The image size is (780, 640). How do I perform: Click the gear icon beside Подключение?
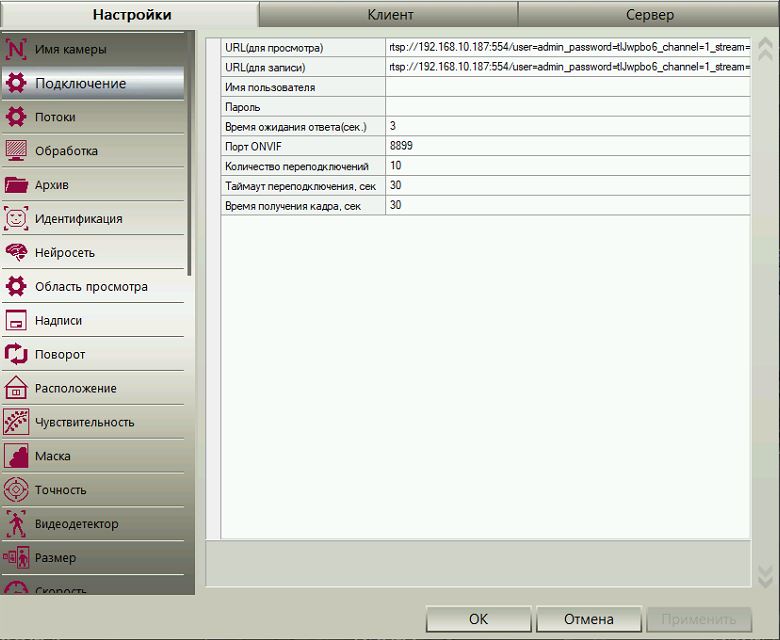click(16, 83)
